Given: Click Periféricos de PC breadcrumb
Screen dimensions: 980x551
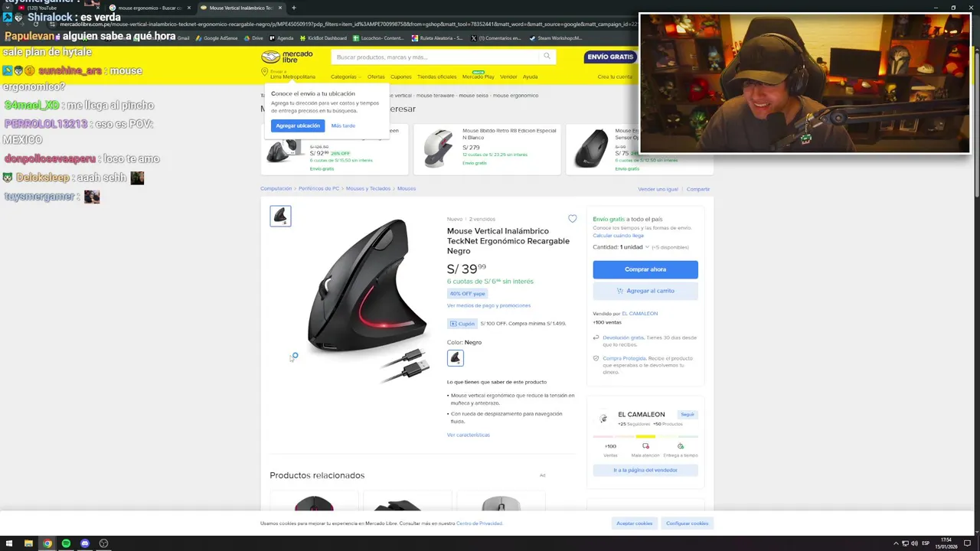Looking at the screenshot, I should point(318,188).
